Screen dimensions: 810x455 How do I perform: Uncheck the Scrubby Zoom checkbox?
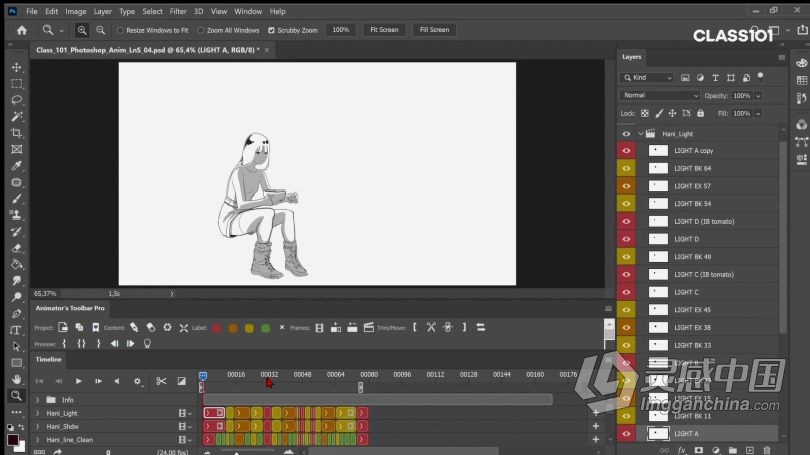[x=271, y=30]
